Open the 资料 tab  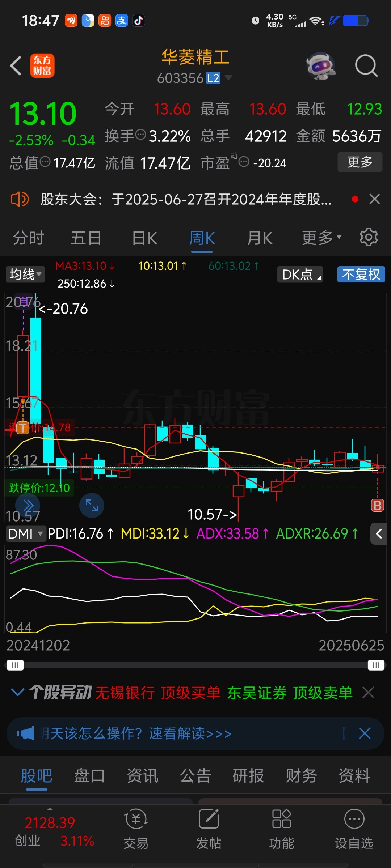(354, 776)
